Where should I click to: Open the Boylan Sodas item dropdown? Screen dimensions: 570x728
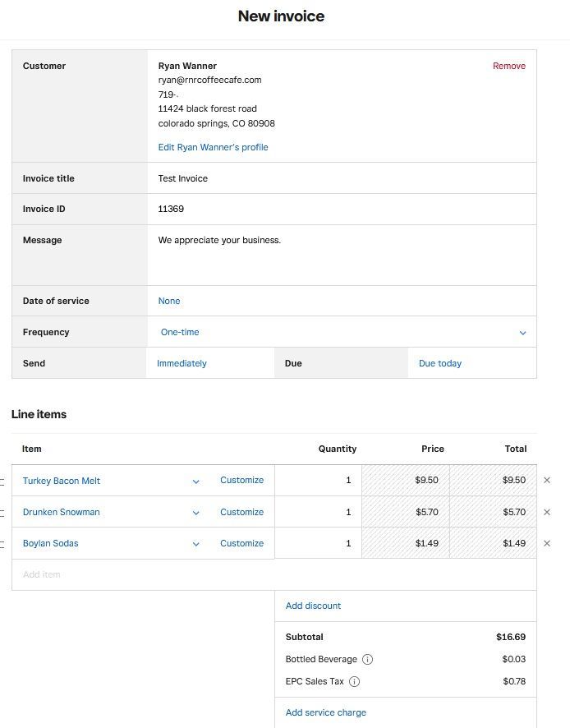[195, 544]
